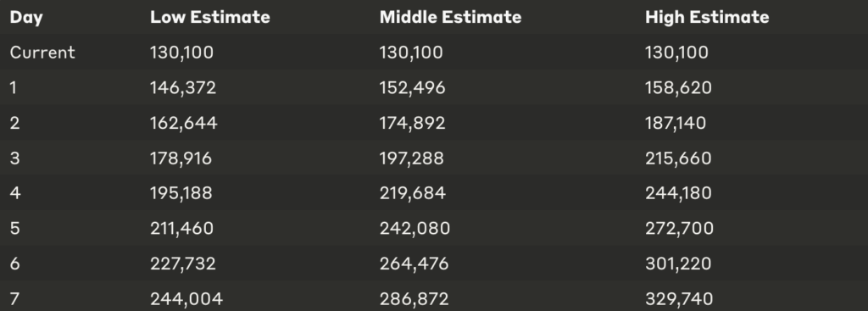The width and height of the screenshot is (868, 311).
Task: Click the Middle Estimate value 152,496
Action: (412, 88)
